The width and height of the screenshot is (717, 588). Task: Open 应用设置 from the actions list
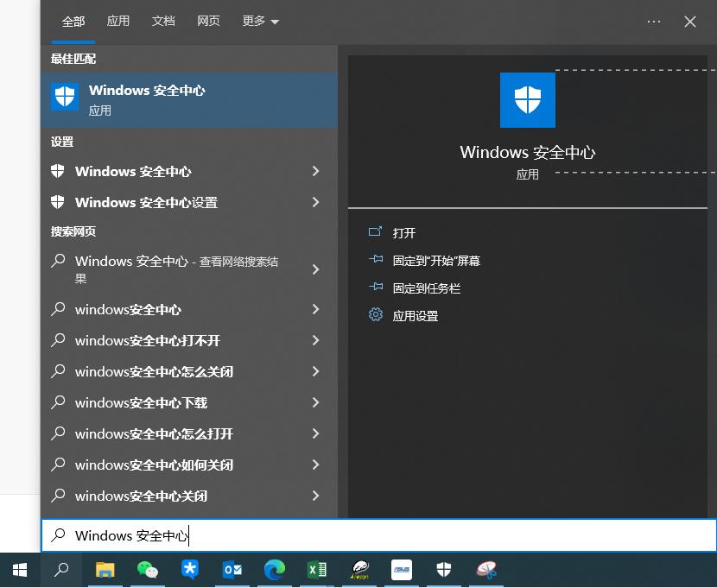click(x=416, y=315)
